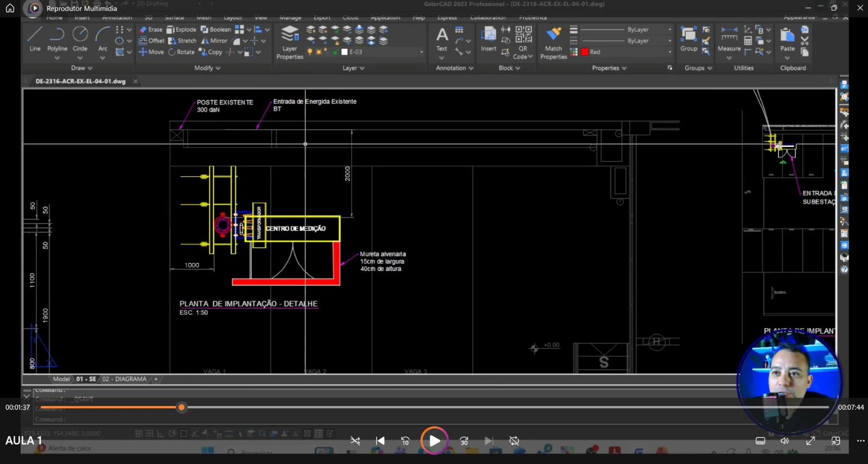Skip forward 30 seconds
The height and width of the screenshot is (464, 868).
pos(464,441)
